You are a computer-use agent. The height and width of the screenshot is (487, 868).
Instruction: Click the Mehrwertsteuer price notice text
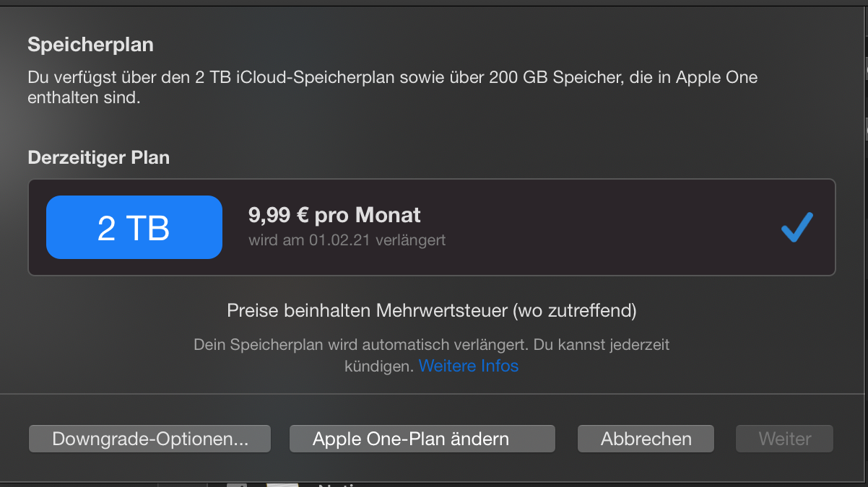(432, 311)
